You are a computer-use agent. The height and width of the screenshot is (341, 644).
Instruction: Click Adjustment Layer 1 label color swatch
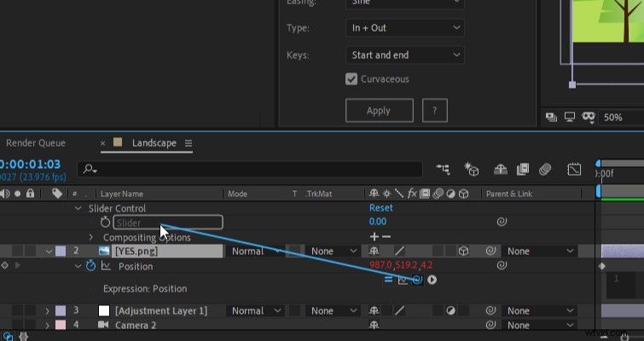point(61,310)
